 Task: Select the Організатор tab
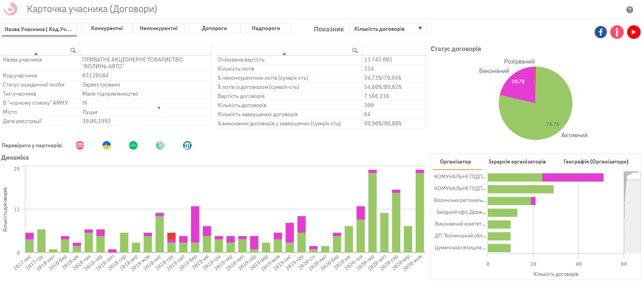tap(455, 162)
